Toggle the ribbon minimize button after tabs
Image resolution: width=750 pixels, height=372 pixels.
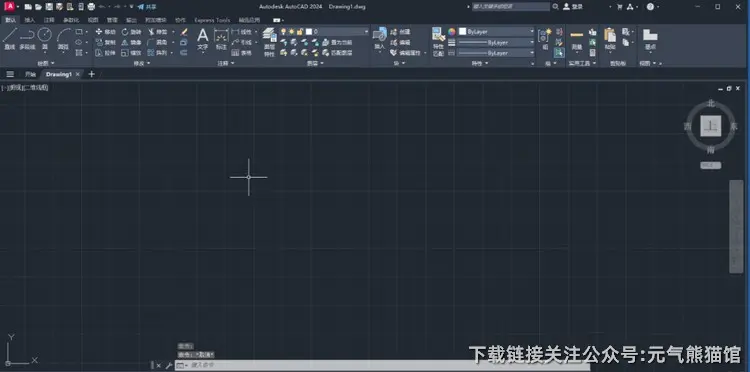tap(276, 20)
